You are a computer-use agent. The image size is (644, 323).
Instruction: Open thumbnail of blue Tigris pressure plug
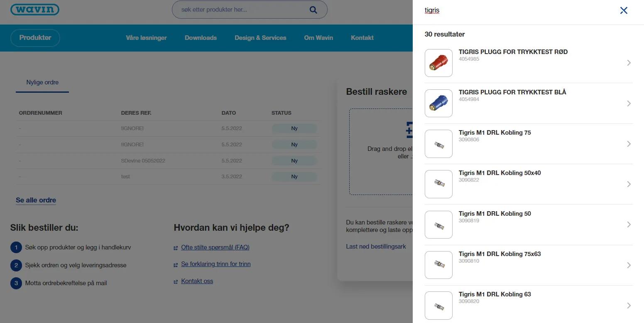pos(438,103)
